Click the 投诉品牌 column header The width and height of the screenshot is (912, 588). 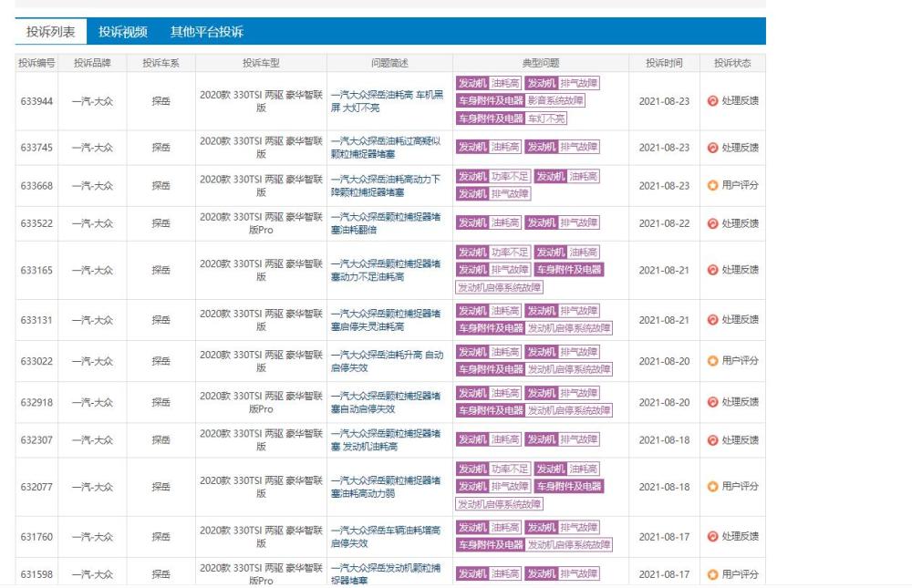click(x=92, y=63)
